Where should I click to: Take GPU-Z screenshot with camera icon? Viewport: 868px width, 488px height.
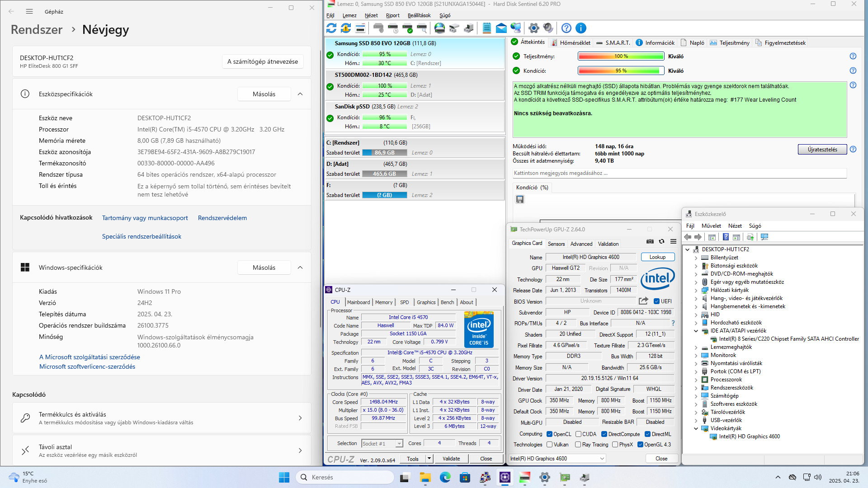650,242
